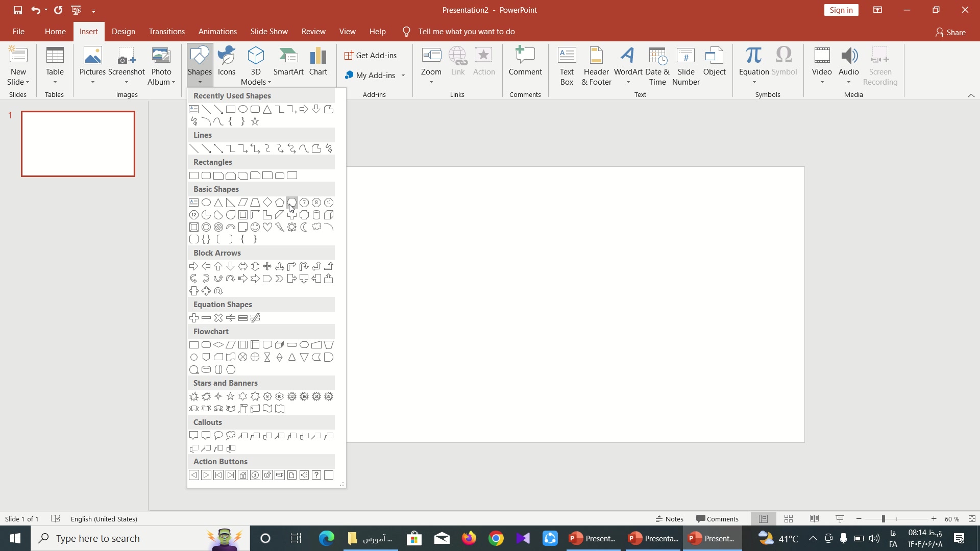Screen dimensions: 980x551
Task: Choose the lightning bolt shape
Action: [280, 227]
